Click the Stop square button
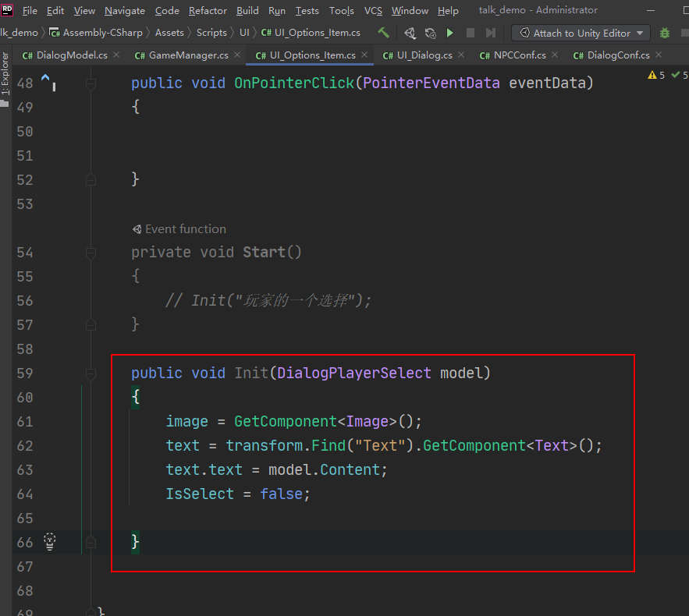 point(471,33)
